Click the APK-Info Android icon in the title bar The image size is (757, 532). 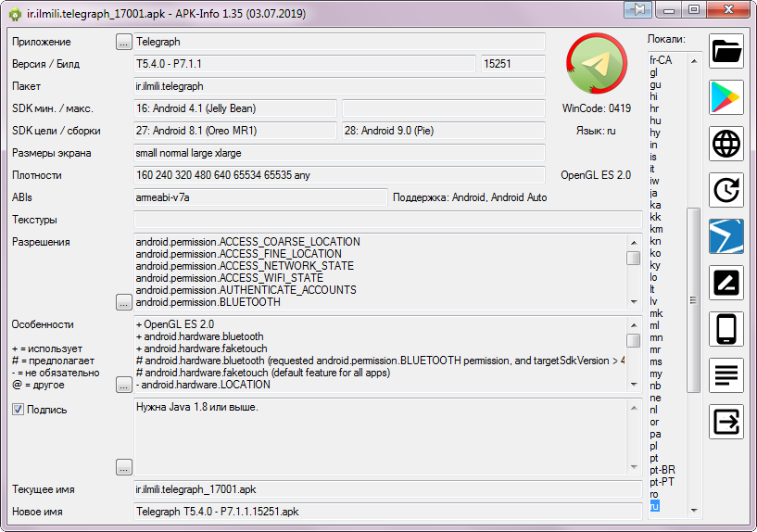click(15, 14)
